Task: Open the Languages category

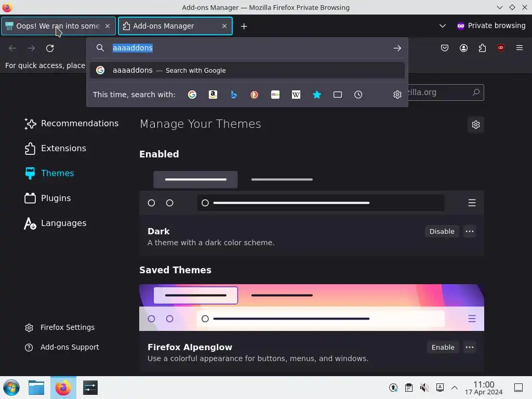Action: point(56,223)
